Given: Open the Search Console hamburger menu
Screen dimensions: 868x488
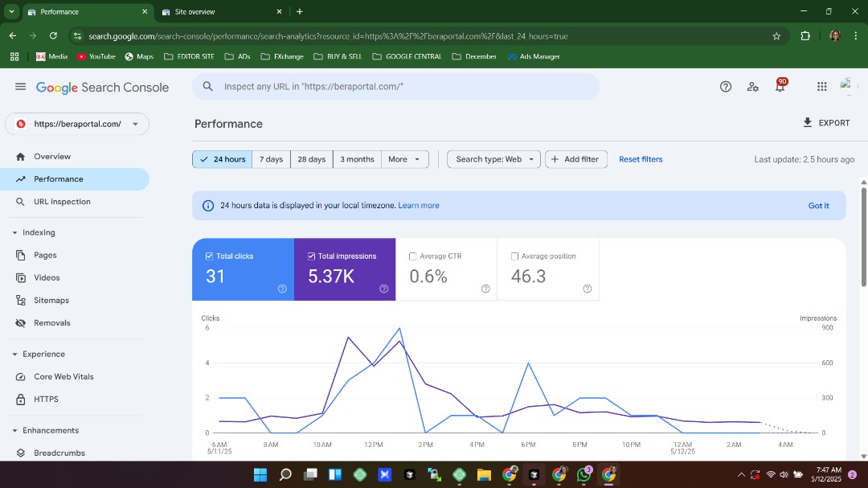Looking at the screenshot, I should [x=20, y=87].
